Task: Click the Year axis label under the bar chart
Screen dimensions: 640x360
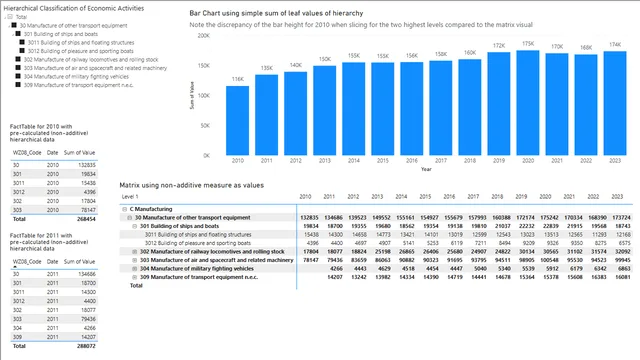Action: pos(426,169)
